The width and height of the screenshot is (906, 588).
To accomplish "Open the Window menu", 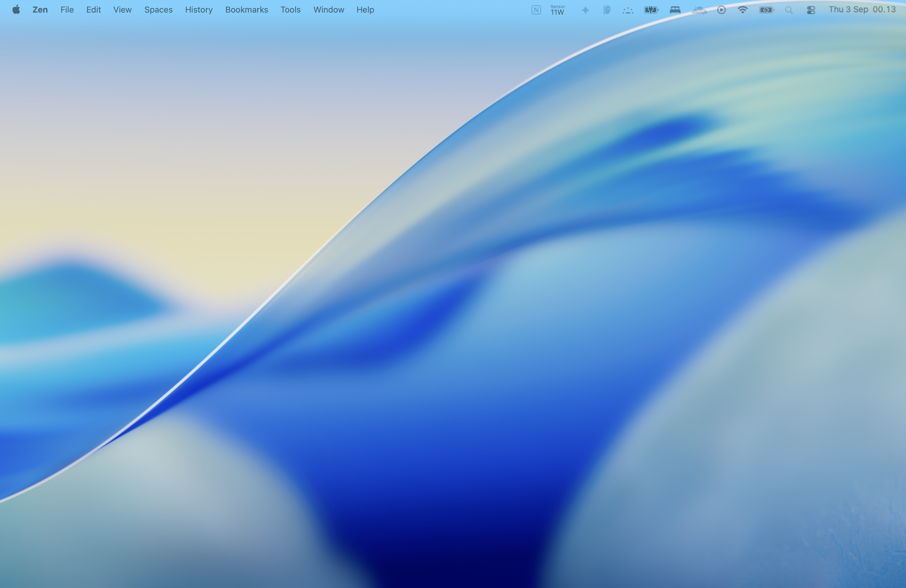I will (329, 10).
